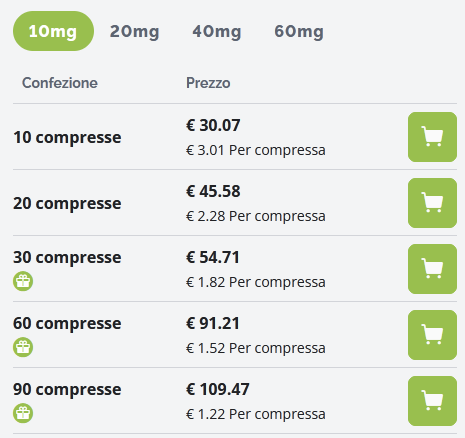Viewport: 465px width, 438px height.
Task: Click gift icon under 90 compresse
Action: [x=23, y=413]
